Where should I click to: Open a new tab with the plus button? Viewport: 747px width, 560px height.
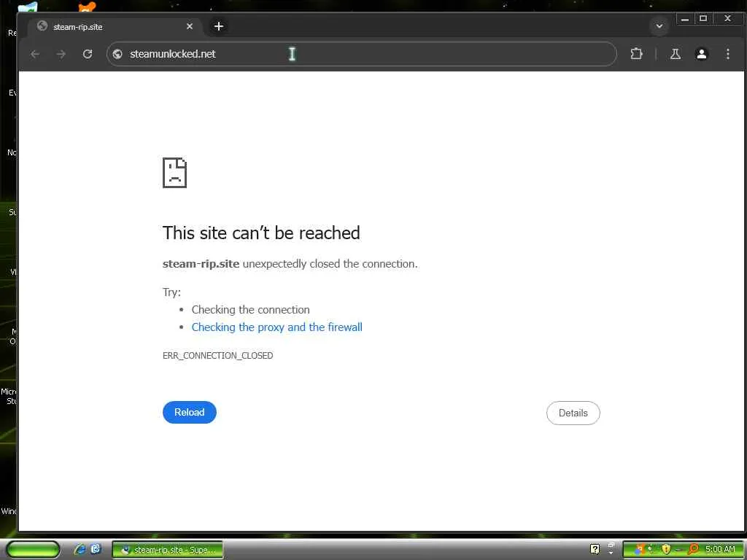tap(219, 26)
